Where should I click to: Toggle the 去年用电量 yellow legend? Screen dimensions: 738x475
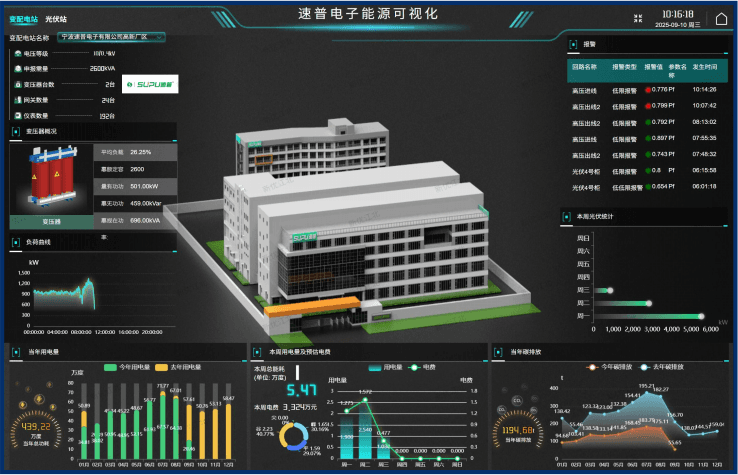(x=178, y=367)
